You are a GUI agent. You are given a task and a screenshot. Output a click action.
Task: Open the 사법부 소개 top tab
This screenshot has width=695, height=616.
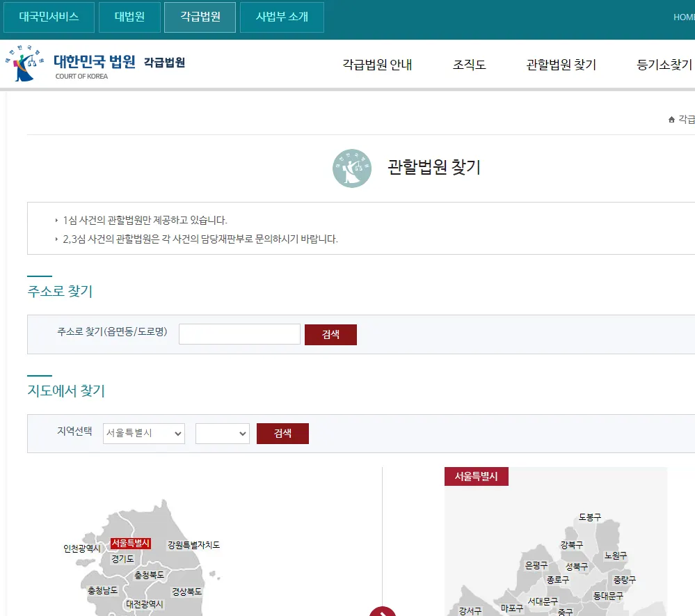pos(282,17)
